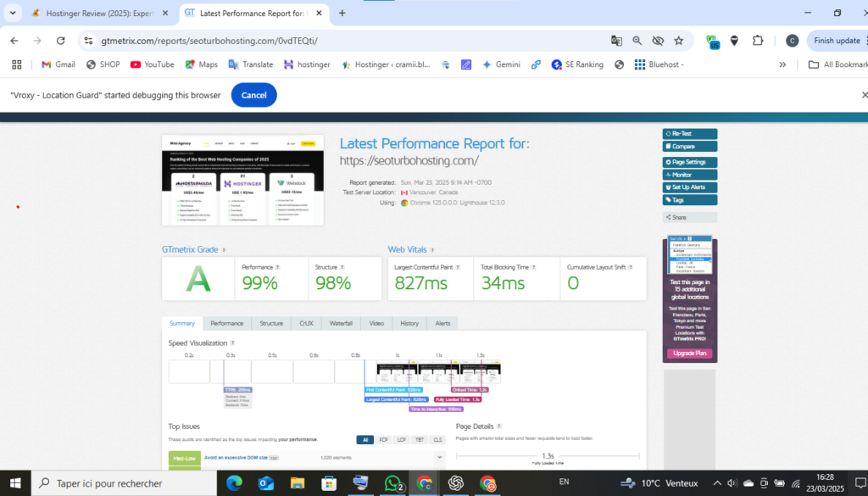Viewport: 868px width, 496px height.
Task: Filter top issues by LCP
Action: tap(401, 440)
